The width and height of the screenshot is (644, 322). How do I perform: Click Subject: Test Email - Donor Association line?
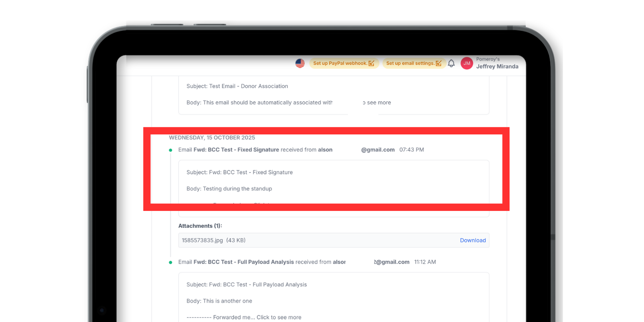(237, 86)
